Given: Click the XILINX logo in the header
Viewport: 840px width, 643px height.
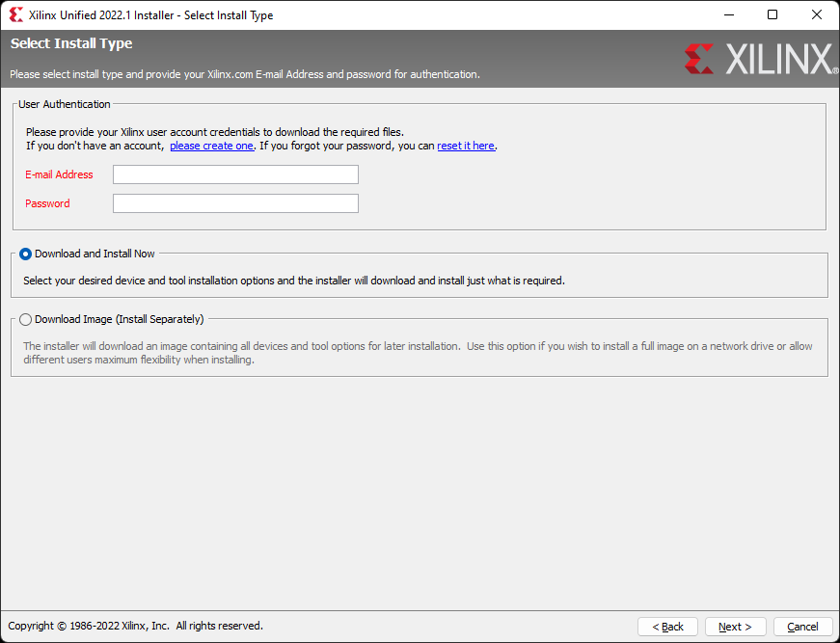Looking at the screenshot, I should pos(761,59).
